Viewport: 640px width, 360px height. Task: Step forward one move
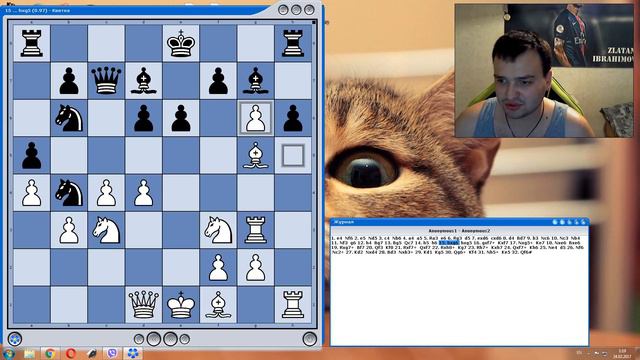click(x=170, y=339)
